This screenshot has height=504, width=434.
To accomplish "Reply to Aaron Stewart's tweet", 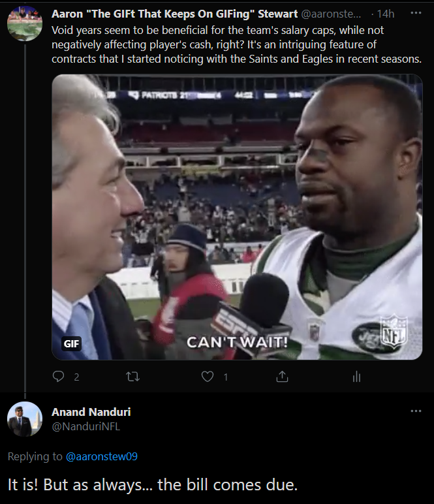I will pyautogui.click(x=59, y=377).
